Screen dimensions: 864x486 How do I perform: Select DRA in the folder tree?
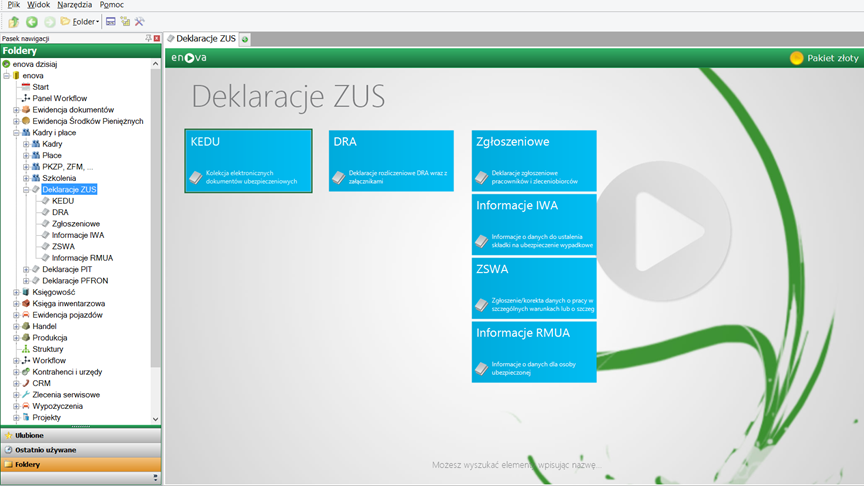60,212
